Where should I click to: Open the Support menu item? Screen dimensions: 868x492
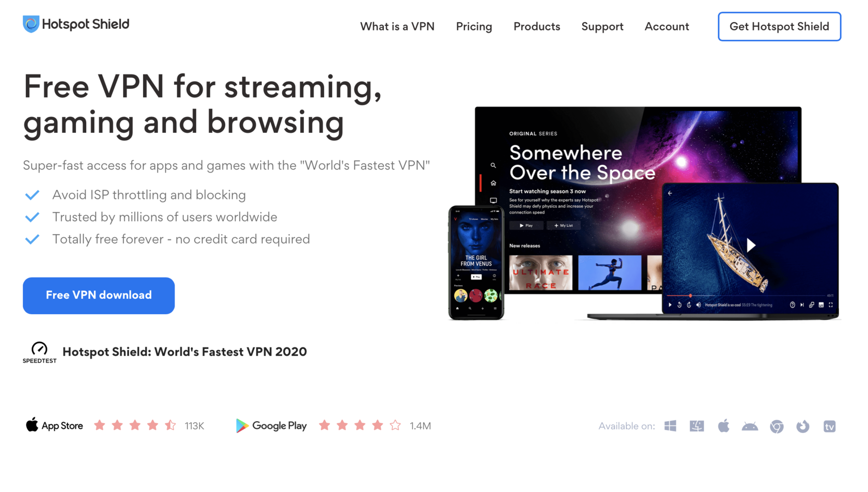pyautogui.click(x=602, y=26)
